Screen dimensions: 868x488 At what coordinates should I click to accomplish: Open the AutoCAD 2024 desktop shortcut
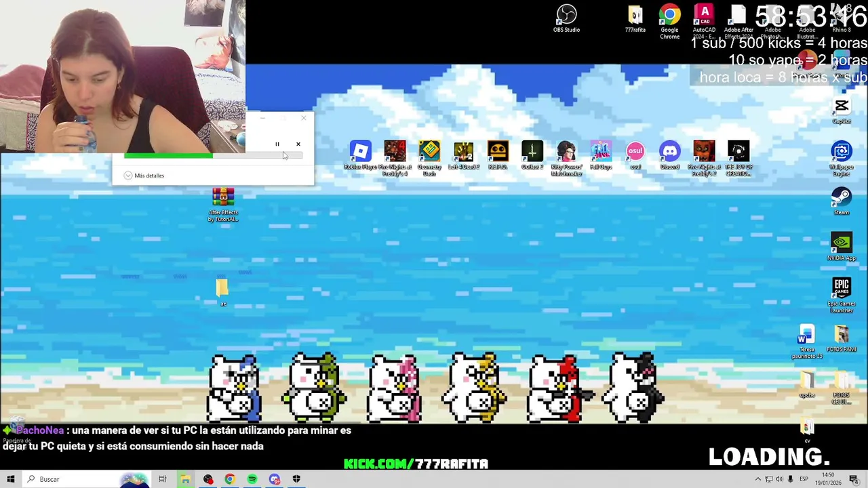[704, 20]
